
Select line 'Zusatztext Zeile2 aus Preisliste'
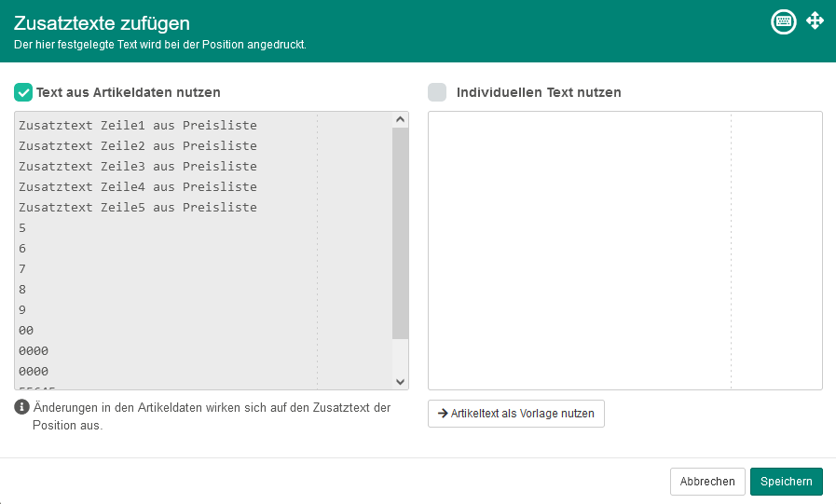pos(138,146)
